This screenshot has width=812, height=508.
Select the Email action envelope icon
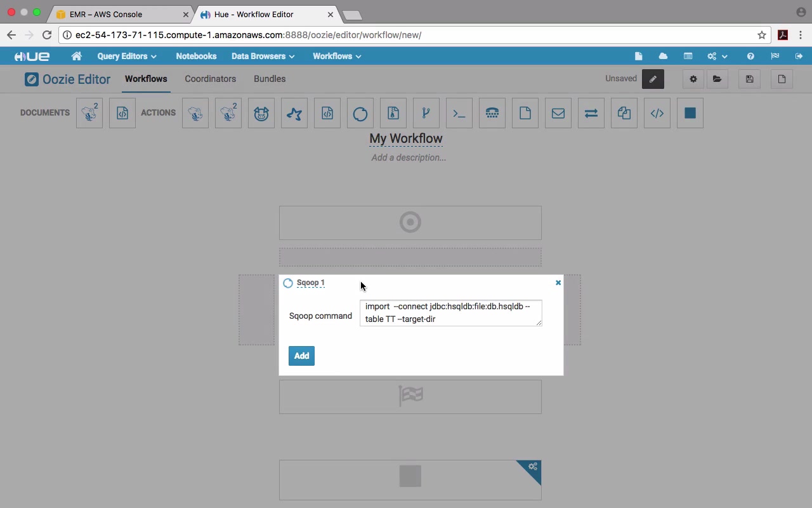click(558, 113)
